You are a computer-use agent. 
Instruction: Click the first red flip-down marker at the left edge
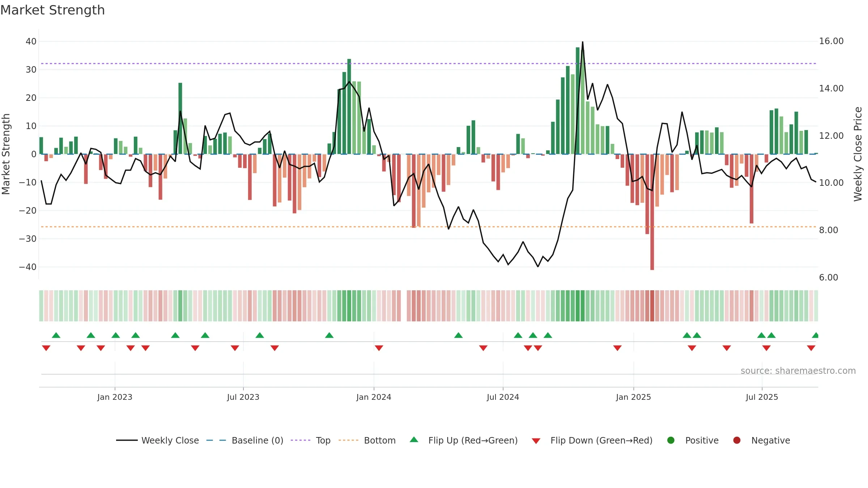(x=46, y=348)
